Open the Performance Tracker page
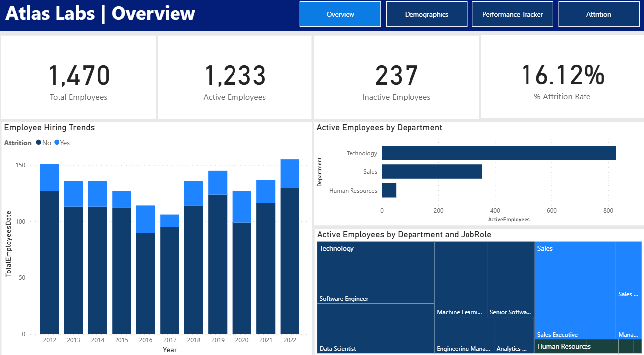 pyautogui.click(x=513, y=14)
